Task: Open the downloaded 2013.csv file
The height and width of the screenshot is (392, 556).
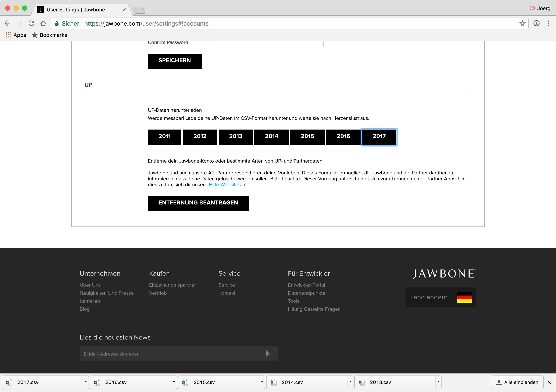Action: click(395, 382)
